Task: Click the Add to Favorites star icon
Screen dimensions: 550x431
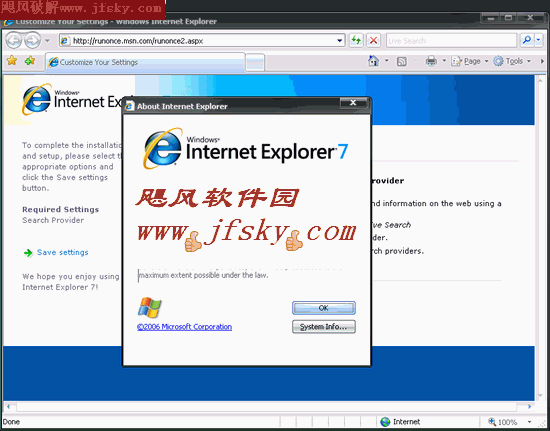Action: point(30,61)
